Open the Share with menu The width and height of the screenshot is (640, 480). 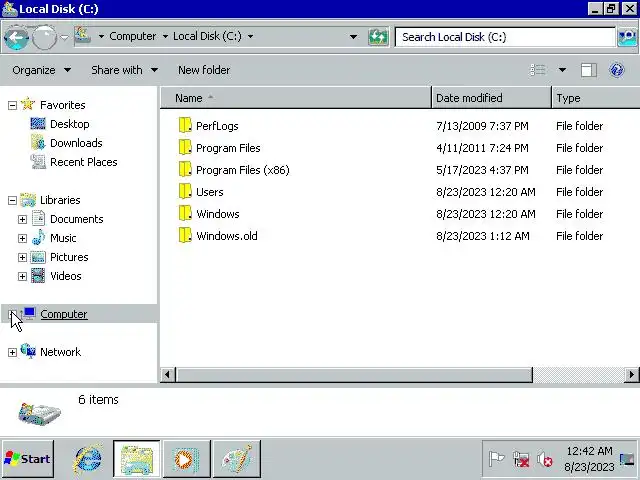click(124, 70)
